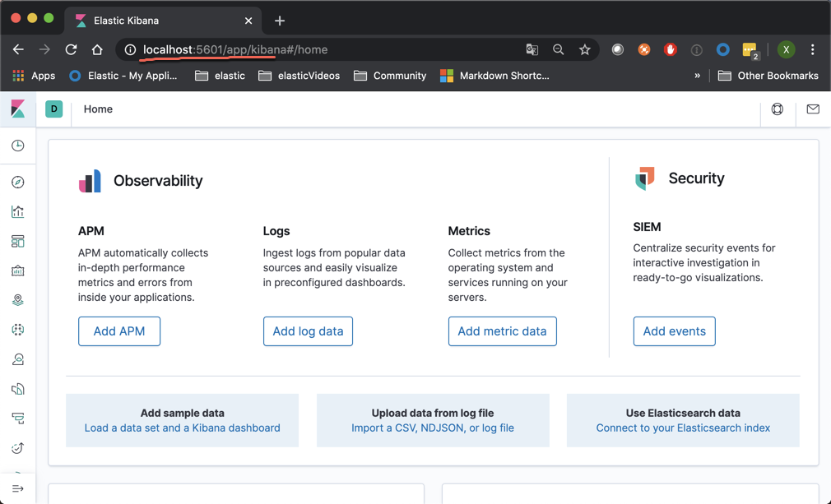The height and width of the screenshot is (504, 831).
Task: Open the Chrome three-dot menu
Action: click(813, 50)
